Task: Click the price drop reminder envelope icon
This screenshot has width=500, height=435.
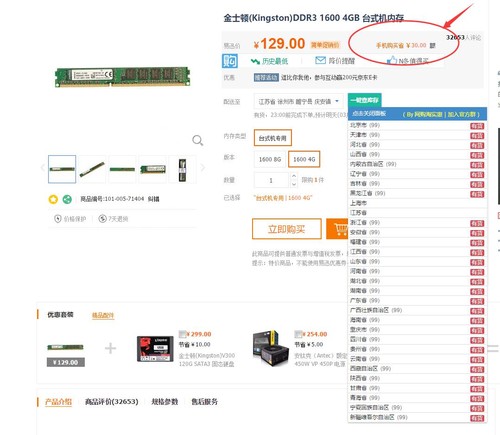Action: (x=320, y=60)
